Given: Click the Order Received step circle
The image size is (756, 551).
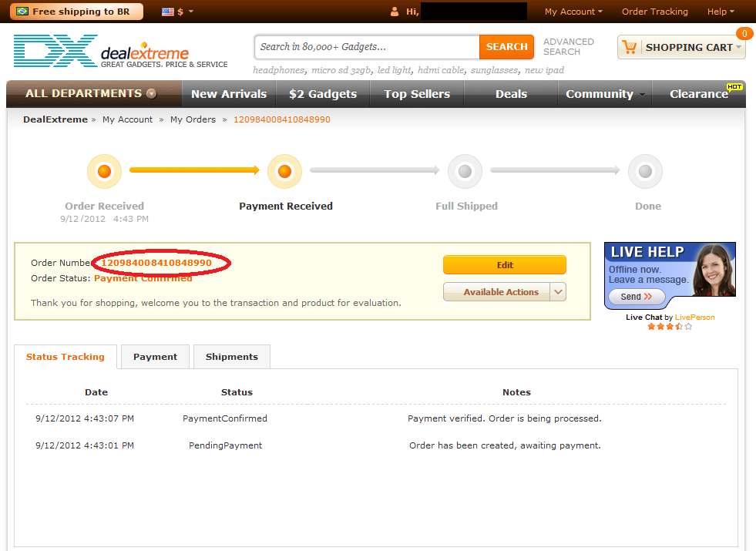Looking at the screenshot, I should pos(104,171).
